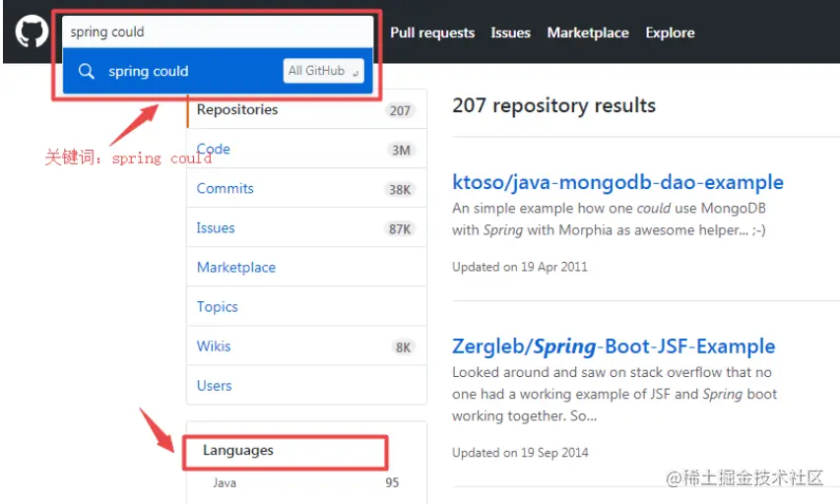Focus the spring could search box
The width and height of the screenshot is (840, 504).
[x=217, y=31]
